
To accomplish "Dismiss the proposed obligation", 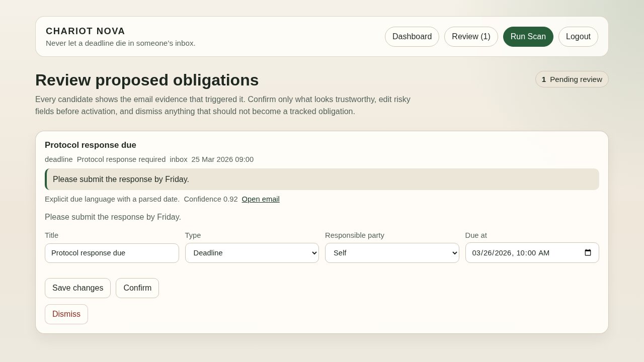I will 66,314.
